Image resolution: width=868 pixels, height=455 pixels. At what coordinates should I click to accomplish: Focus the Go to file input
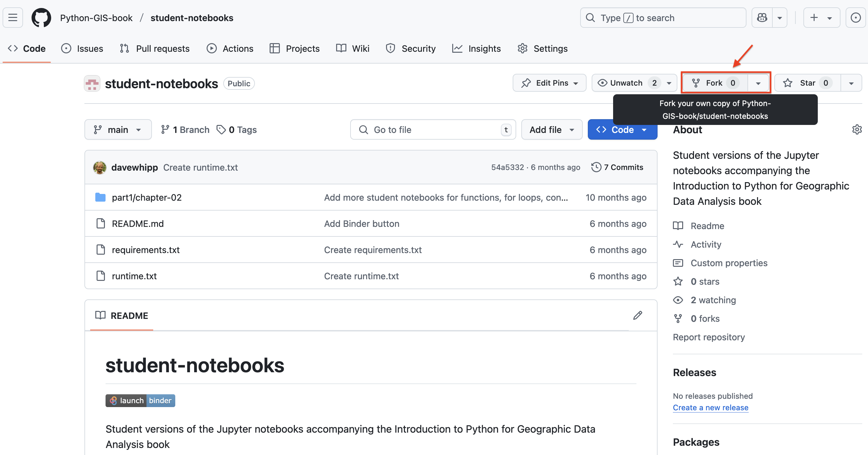[433, 130]
